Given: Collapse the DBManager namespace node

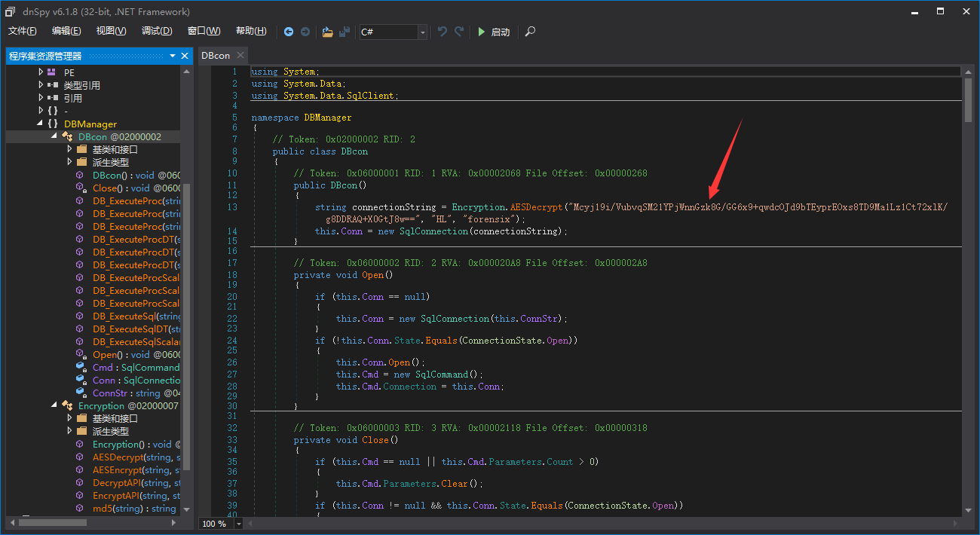Looking at the screenshot, I should tap(41, 124).
